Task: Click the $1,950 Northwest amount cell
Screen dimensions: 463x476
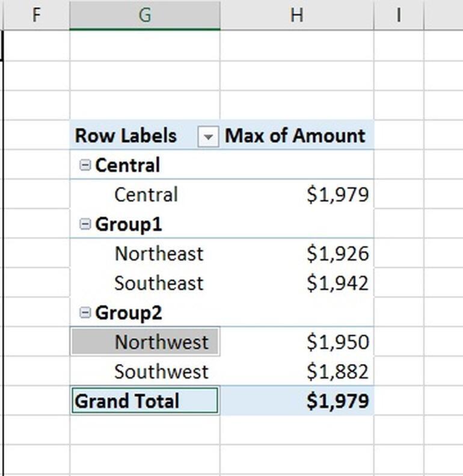Action: coord(337,342)
